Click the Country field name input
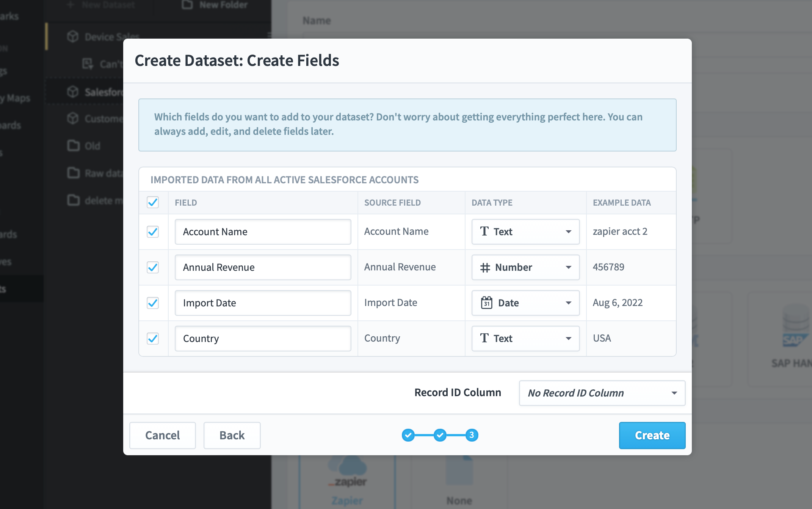Screen dimensions: 812x509 click(x=263, y=339)
